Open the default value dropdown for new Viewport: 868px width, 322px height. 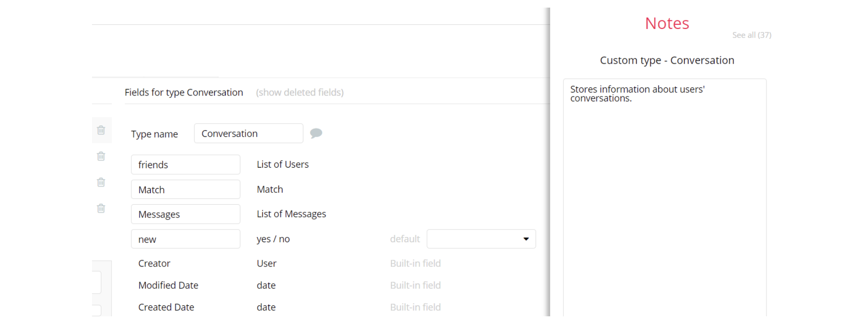(481, 239)
